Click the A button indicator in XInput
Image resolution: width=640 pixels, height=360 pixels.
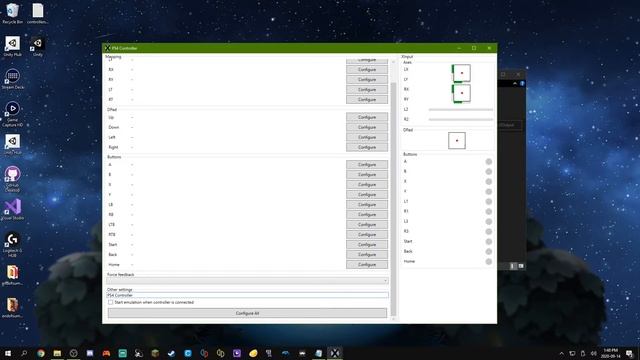pyautogui.click(x=489, y=162)
